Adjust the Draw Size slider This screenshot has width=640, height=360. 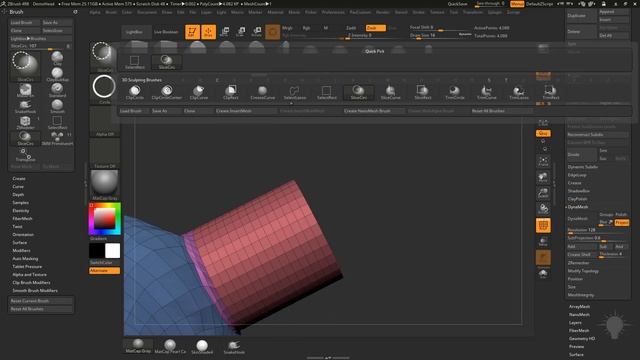coord(440,36)
